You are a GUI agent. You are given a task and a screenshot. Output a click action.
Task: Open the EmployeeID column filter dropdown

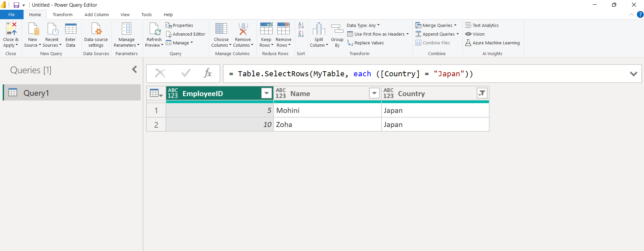coord(266,93)
